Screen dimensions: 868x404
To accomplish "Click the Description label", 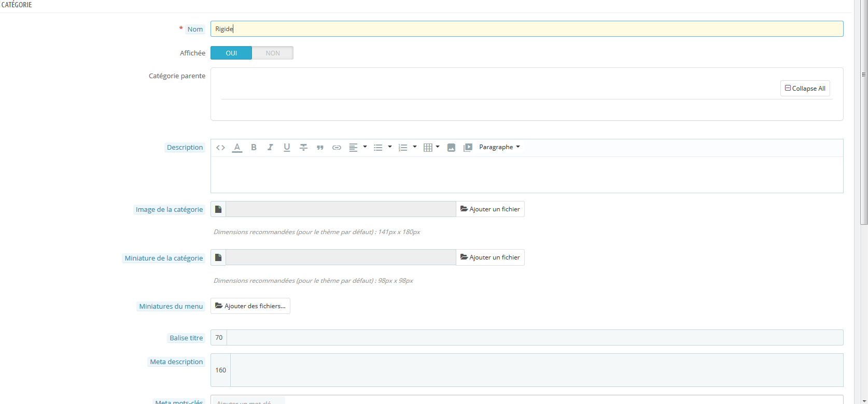I will coord(185,148).
